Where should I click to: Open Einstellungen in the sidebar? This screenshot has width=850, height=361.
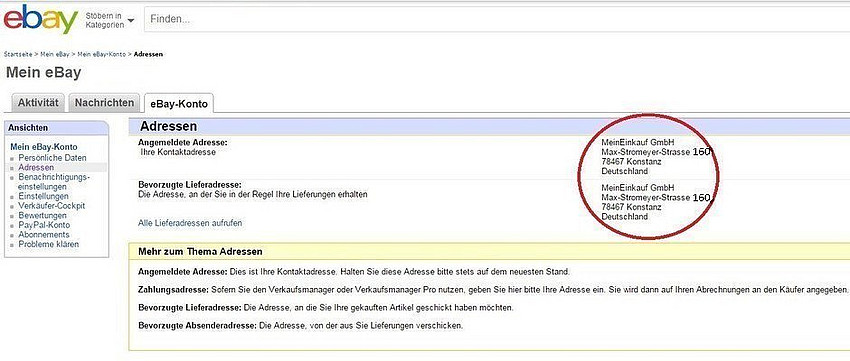[43, 196]
